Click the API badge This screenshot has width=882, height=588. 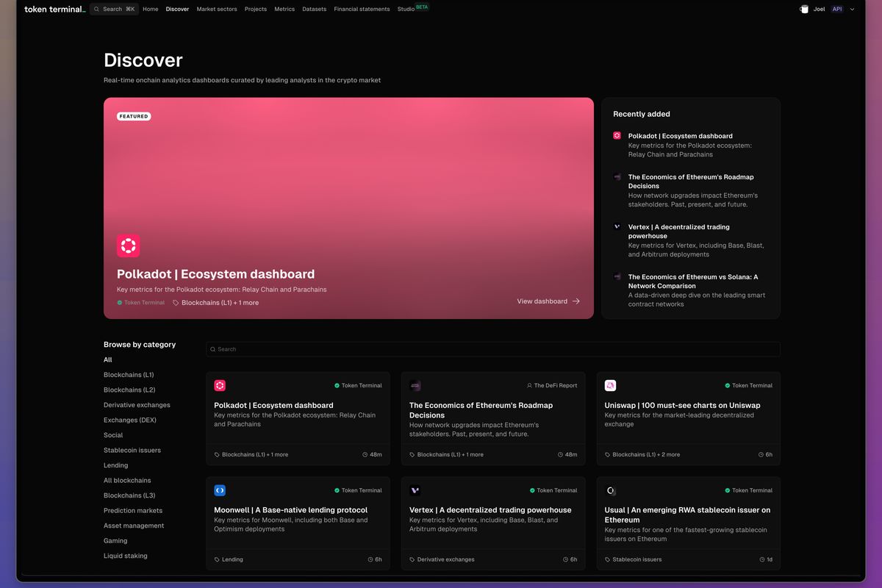837,10
